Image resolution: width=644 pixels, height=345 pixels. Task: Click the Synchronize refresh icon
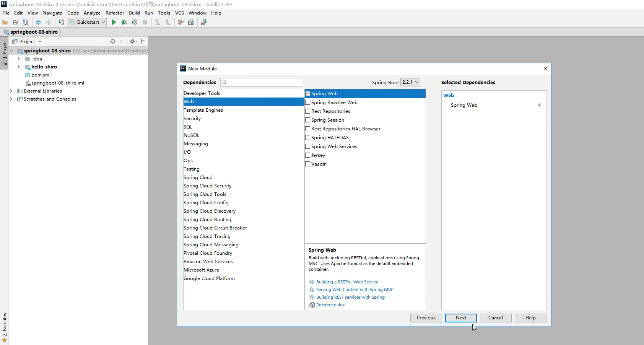coord(26,23)
